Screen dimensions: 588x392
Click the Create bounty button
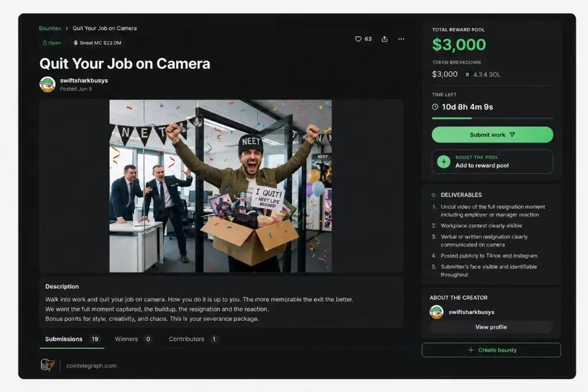[x=491, y=350]
